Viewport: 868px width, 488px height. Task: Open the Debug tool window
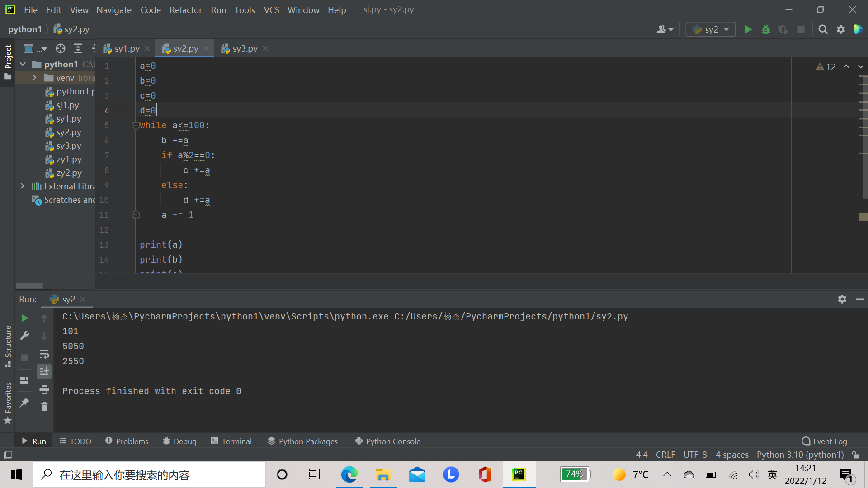pos(179,441)
